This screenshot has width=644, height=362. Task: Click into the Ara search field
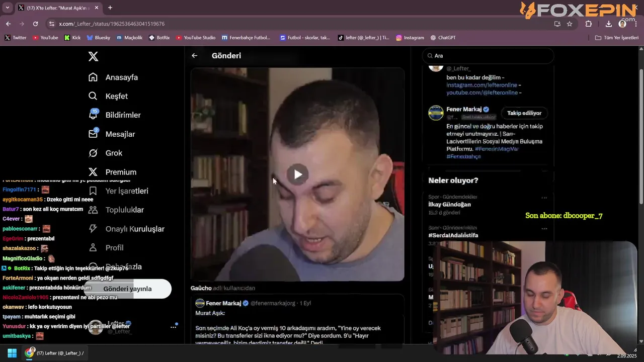coord(488,56)
